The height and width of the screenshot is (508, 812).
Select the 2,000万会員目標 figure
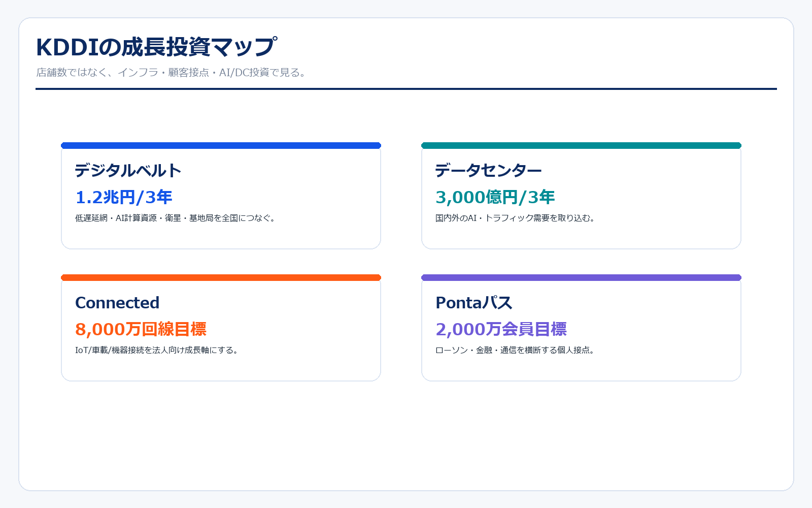pyautogui.click(x=501, y=329)
